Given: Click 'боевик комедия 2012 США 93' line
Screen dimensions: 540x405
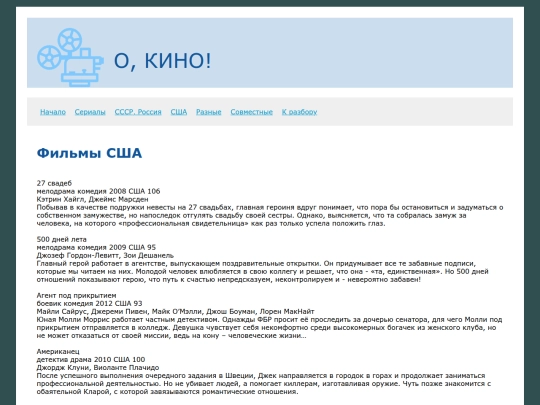Looking at the screenshot, I should click(90, 303).
